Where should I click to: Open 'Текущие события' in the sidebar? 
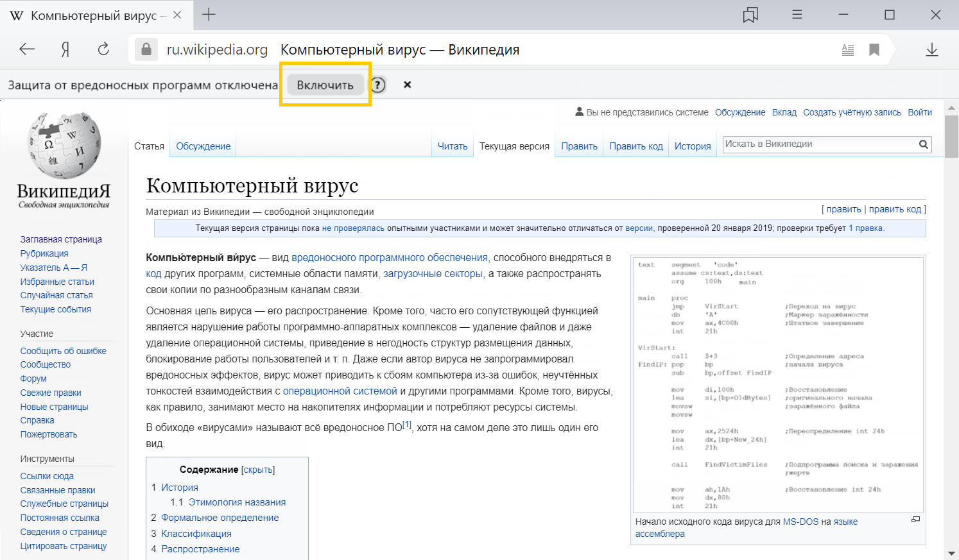click(x=56, y=309)
